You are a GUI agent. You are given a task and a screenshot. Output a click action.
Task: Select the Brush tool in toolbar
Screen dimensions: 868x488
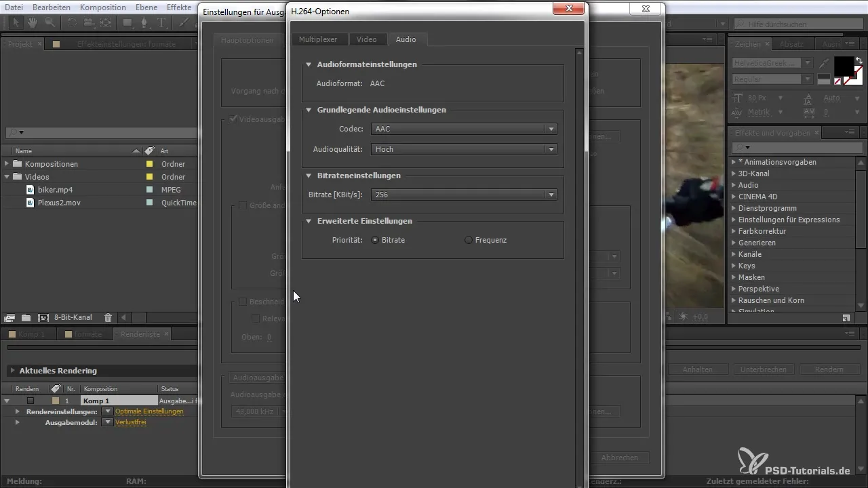(x=184, y=22)
